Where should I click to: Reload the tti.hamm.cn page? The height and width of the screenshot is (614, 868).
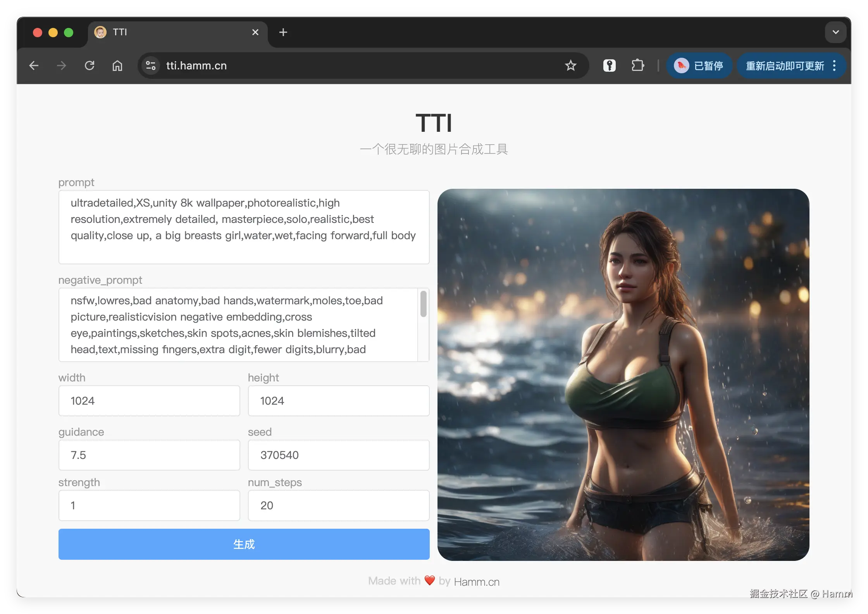(90, 66)
